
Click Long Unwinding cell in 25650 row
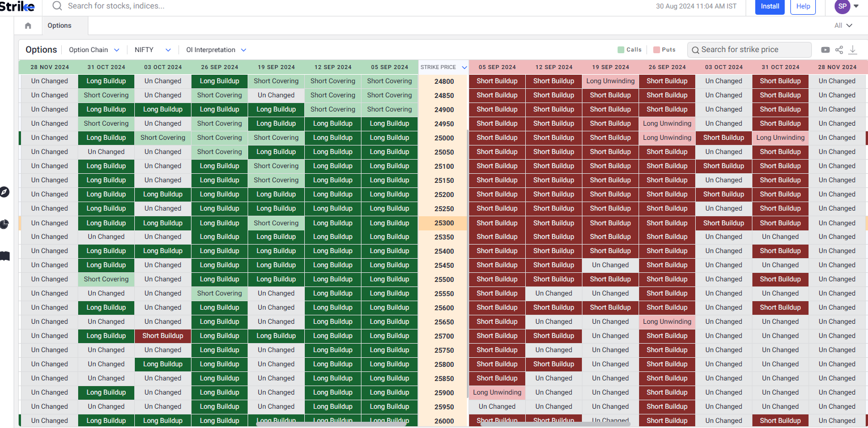[x=667, y=322]
